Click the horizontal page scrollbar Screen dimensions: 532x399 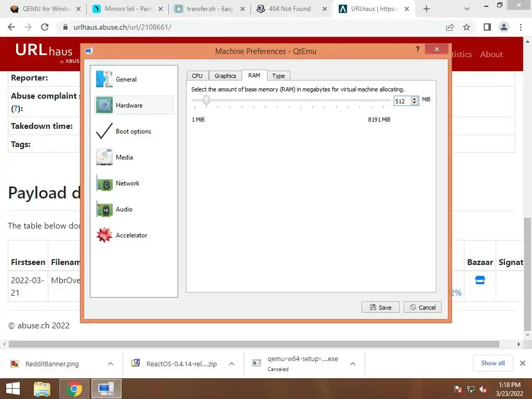point(254,344)
